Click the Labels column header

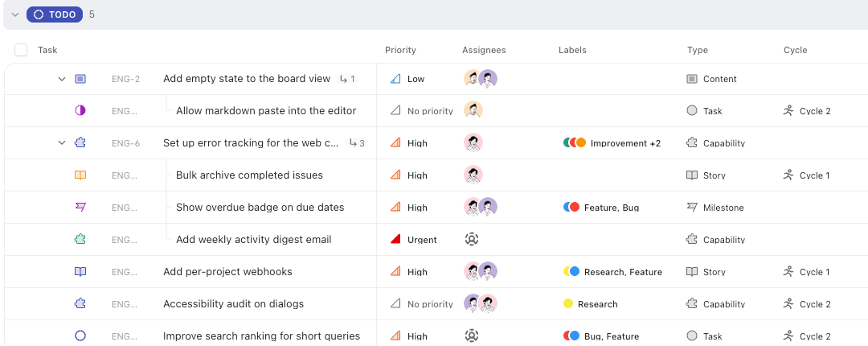click(x=572, y=50)
